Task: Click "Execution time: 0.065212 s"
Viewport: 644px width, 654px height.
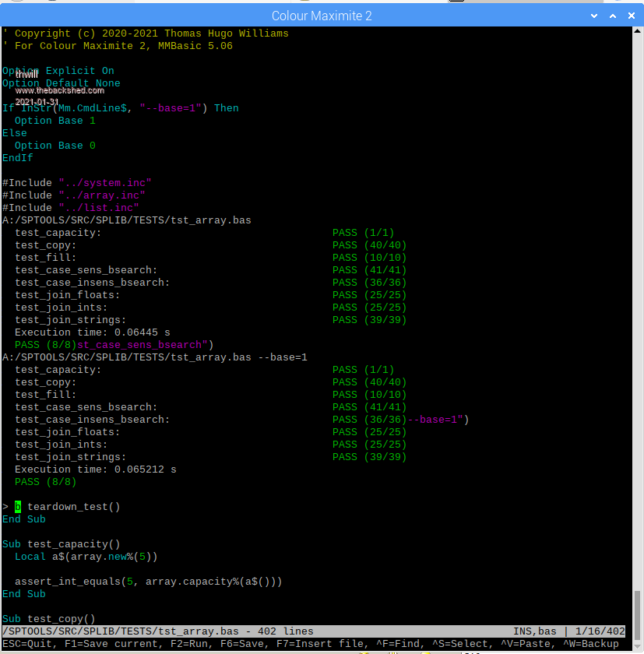Action: pyautogui.click(x=96, y=469)
